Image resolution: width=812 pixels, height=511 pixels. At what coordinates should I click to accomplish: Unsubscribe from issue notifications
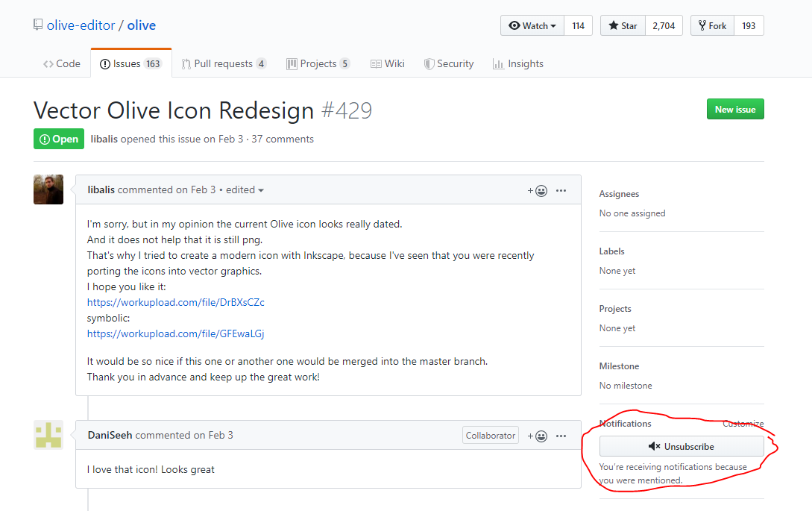(x=682, y=446)
